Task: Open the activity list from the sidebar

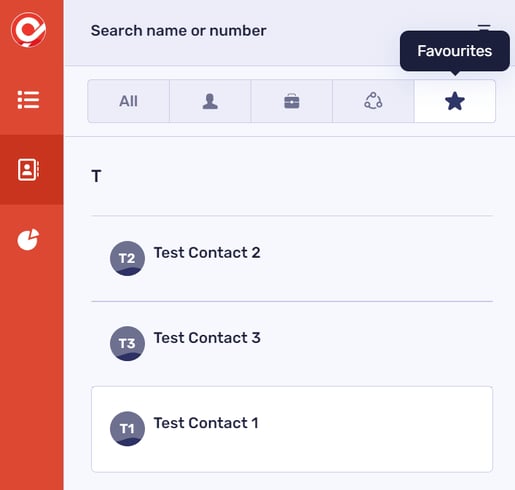Action: [28, 100]
